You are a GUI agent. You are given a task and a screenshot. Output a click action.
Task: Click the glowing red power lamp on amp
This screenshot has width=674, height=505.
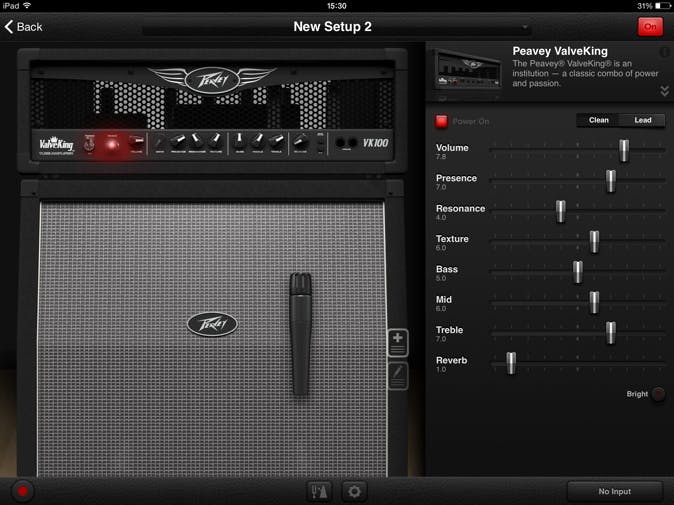(x=112, y=144)
